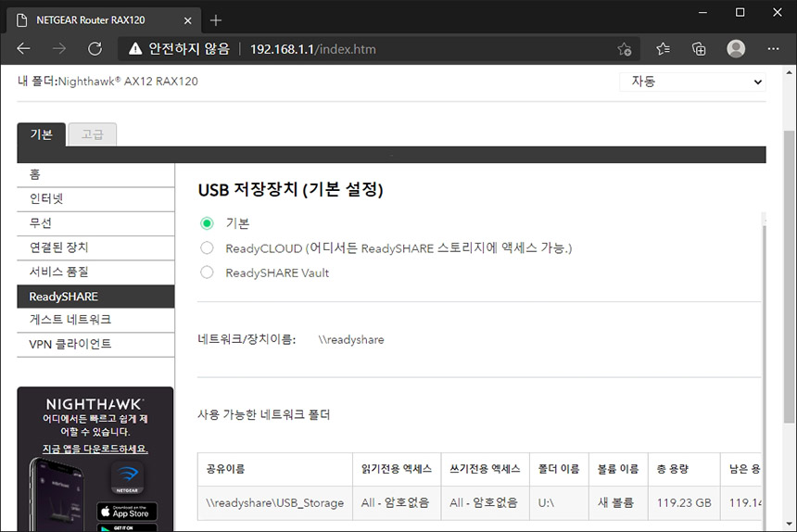The width and height of the screenshot is (797, 532).
Task: Go back with browser back arrow
Action: 24,49
